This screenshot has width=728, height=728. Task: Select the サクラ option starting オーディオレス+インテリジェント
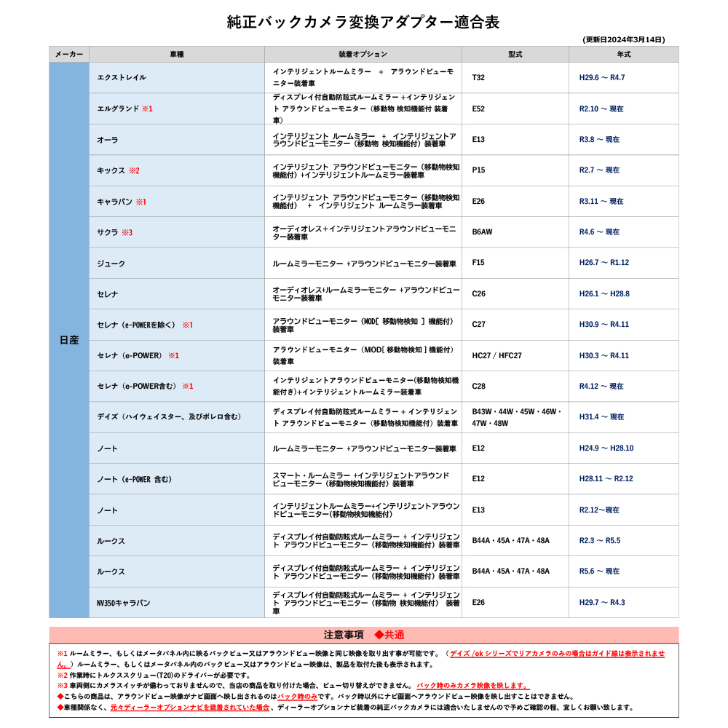364,233
